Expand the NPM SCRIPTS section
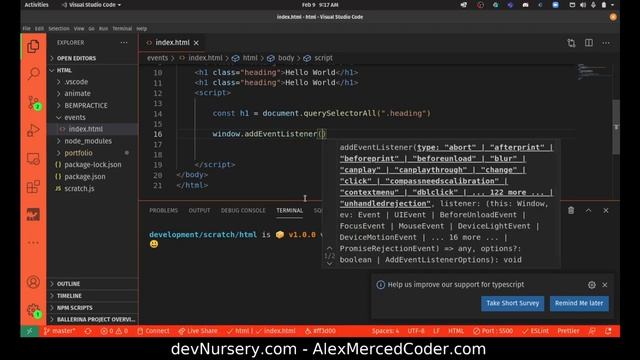 pyautogui.click(x=92, y=308)
